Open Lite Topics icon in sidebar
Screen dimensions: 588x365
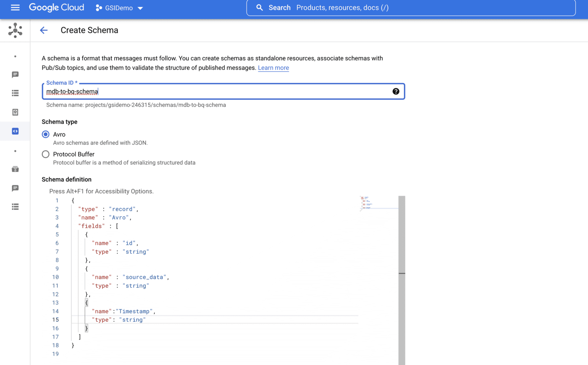[x=15, y=188]
